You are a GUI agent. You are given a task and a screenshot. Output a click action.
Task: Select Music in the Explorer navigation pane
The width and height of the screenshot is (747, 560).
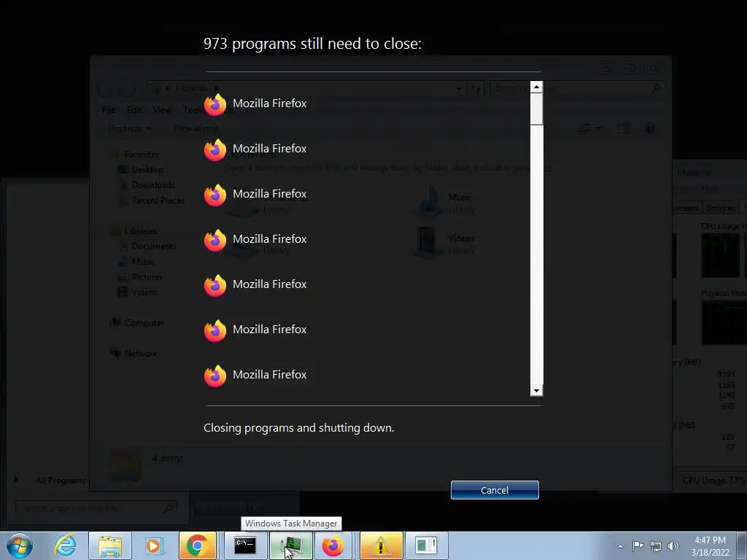143,262
